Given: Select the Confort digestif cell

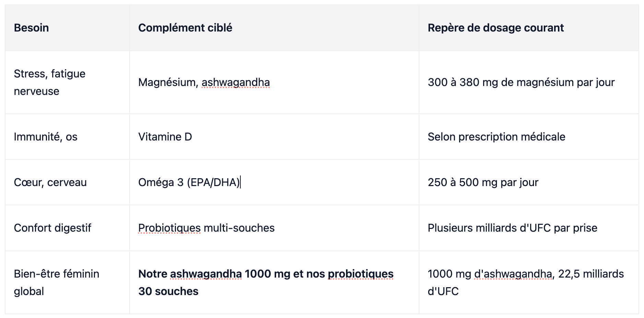Looking at the screenshot, I should 67,228.
